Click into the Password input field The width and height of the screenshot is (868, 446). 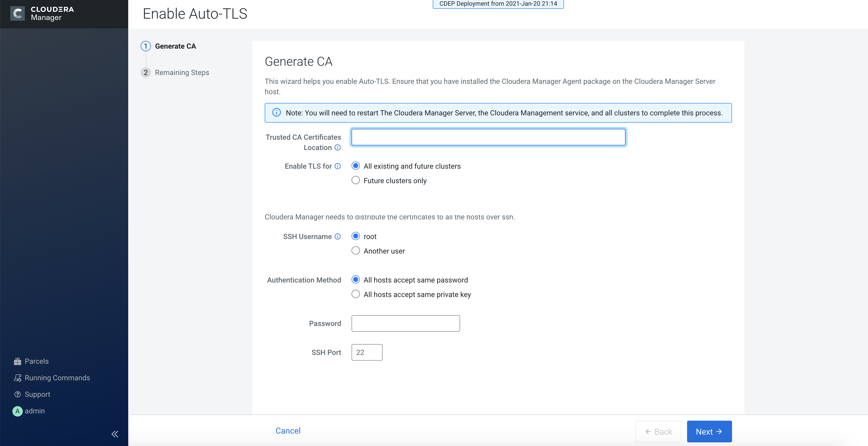405,324
